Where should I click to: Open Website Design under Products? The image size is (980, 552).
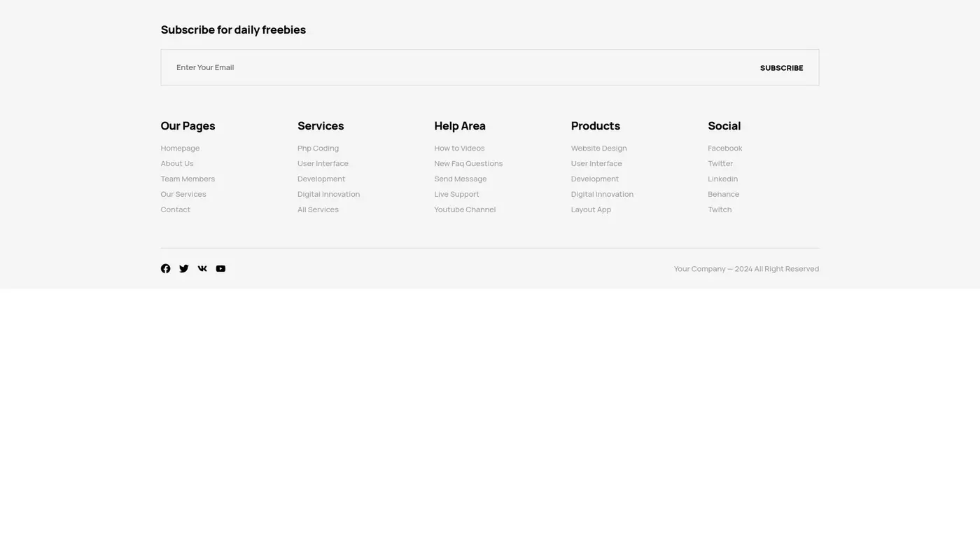click(x=598, y=149)
